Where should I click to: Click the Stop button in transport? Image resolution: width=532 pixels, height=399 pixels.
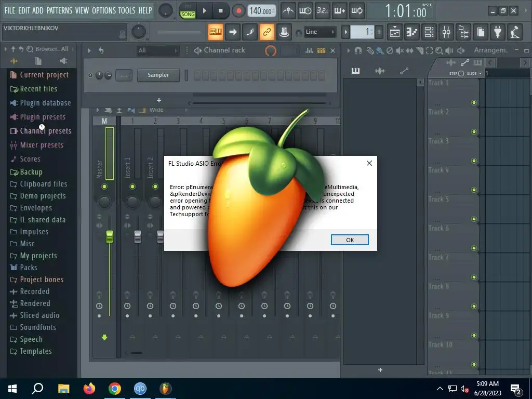(x=220, y=11)
